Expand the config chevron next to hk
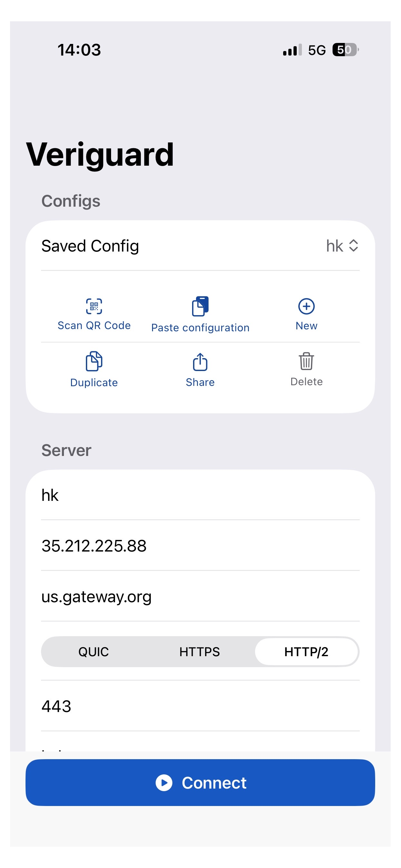Screen dimensions: 401x868 [353, 246]
